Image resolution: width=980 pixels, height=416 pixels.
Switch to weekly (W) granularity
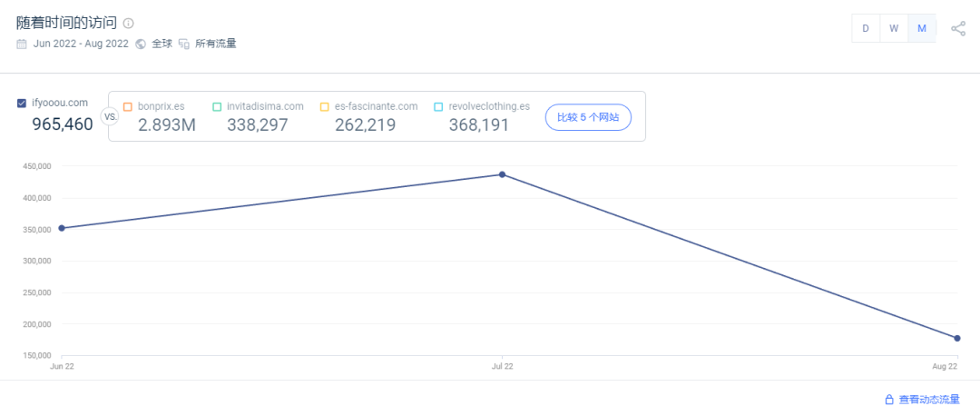pos(894,28)
